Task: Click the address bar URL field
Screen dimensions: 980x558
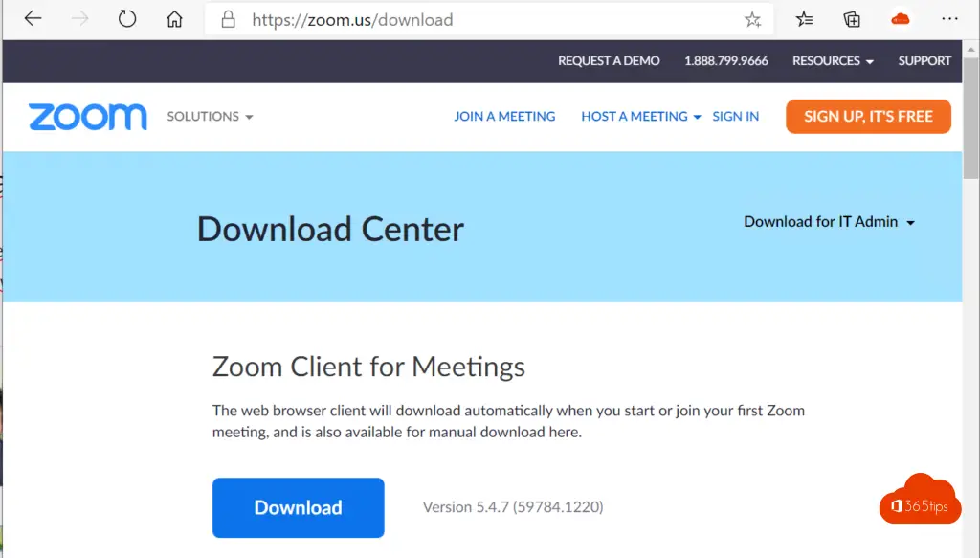Action: 479,19
